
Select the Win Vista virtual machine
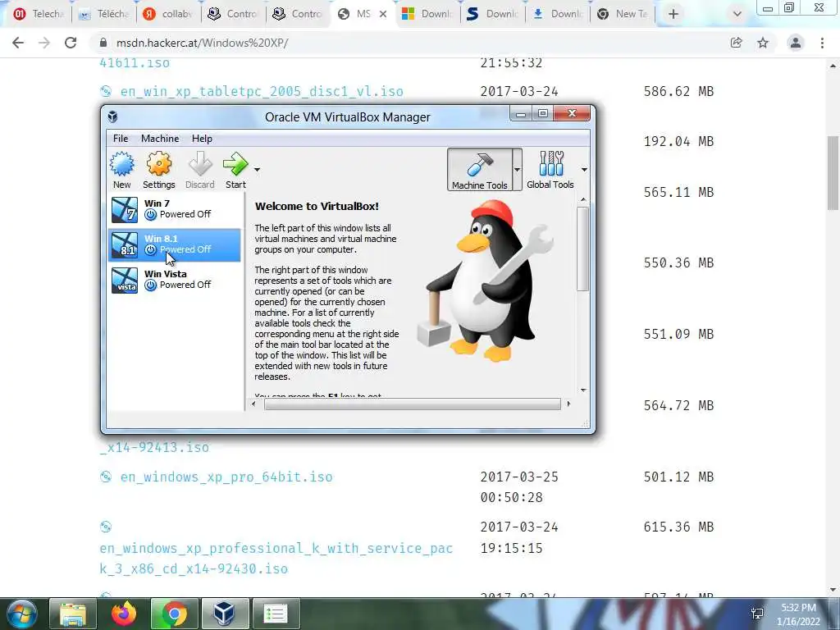click(175, 281)
